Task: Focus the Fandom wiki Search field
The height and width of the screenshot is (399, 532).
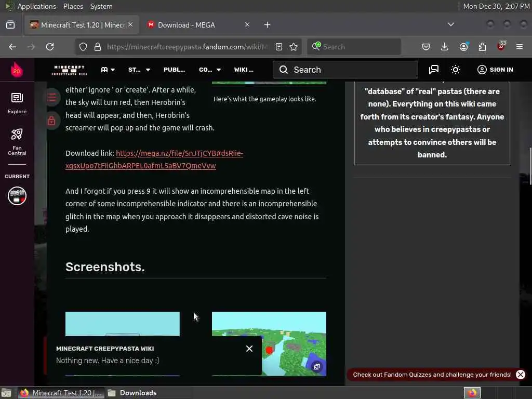Action: (x=345, y=70)
